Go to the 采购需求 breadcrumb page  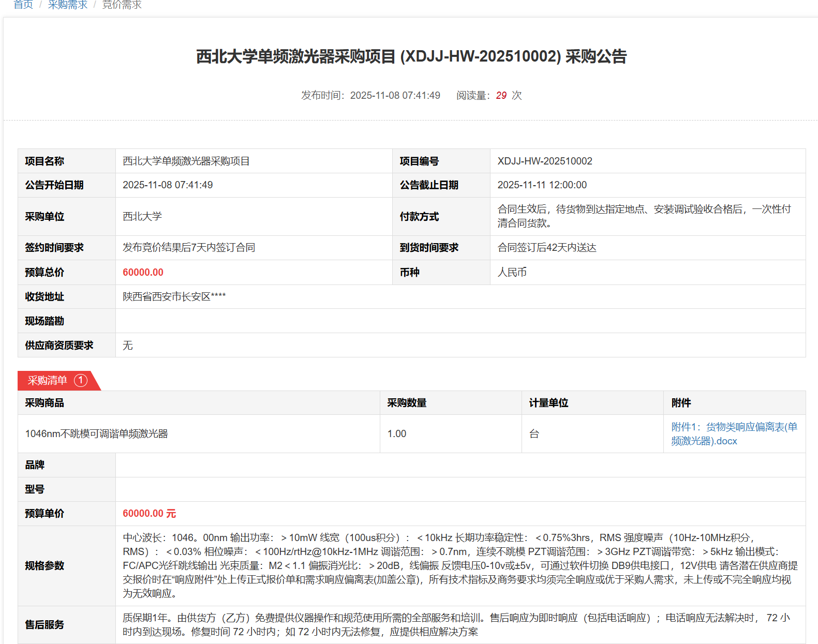[68, 5]
